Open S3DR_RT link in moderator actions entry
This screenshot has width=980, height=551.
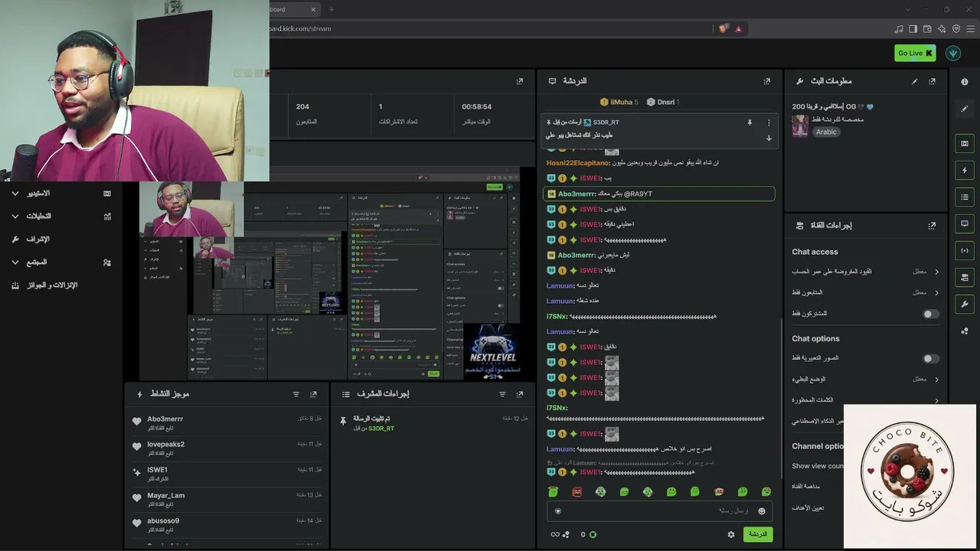[381, 429]
